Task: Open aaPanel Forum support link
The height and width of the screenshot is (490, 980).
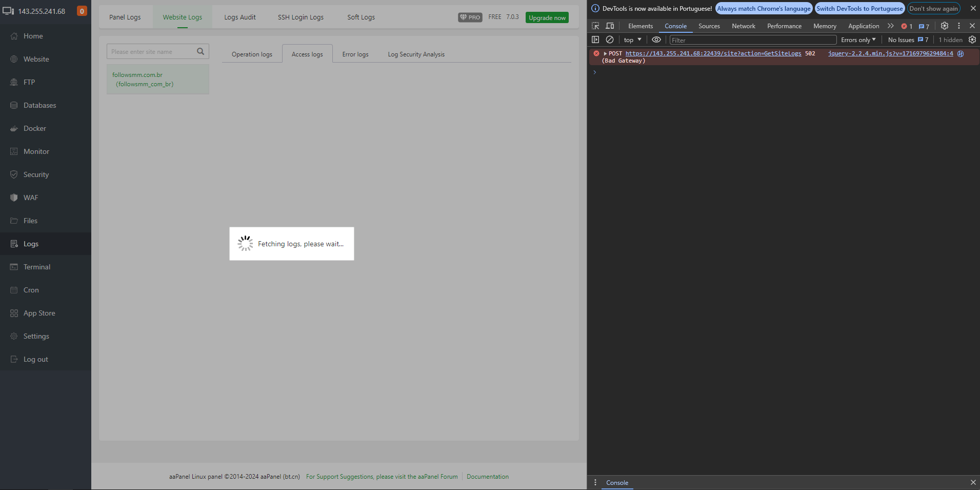Action: coord(382,477)
